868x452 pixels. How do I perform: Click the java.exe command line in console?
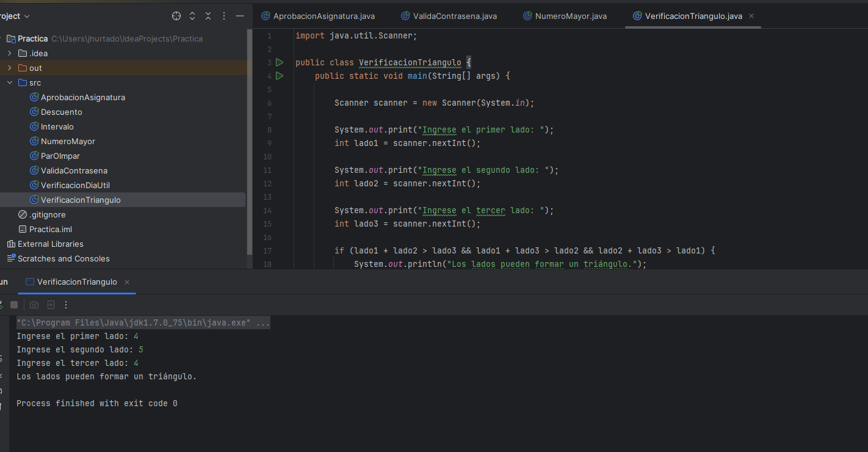(x=143, y=323)
